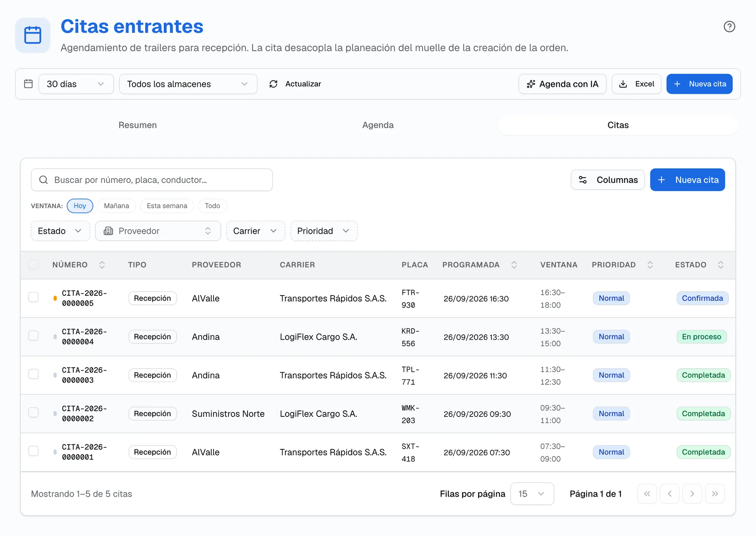Viewport: 756px width, 536px height.
Task: Expand the Carrier filter dropdown
Action: (x=256, y=231)
